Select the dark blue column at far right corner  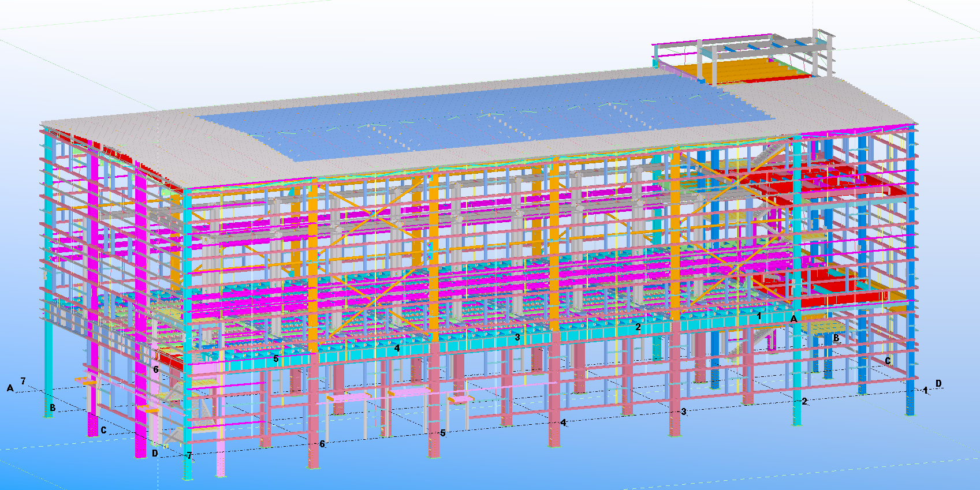click(x=911, y=271)
